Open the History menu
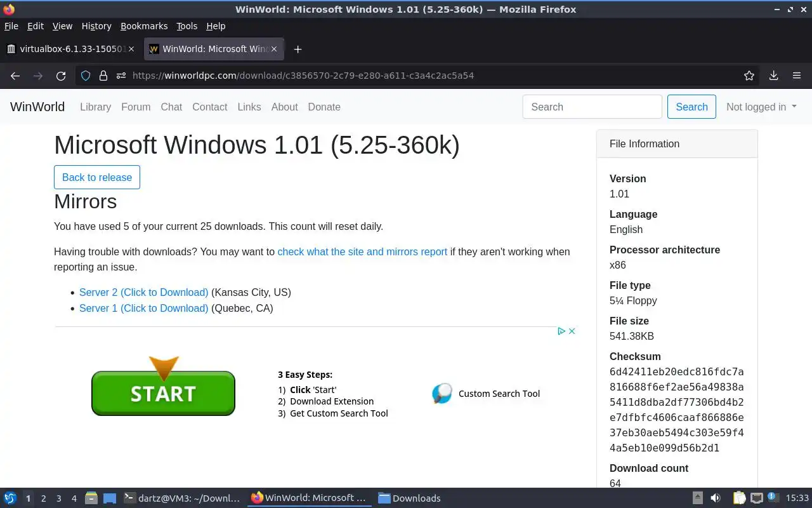This screenshot has height=508, width=812. [96, 26]
